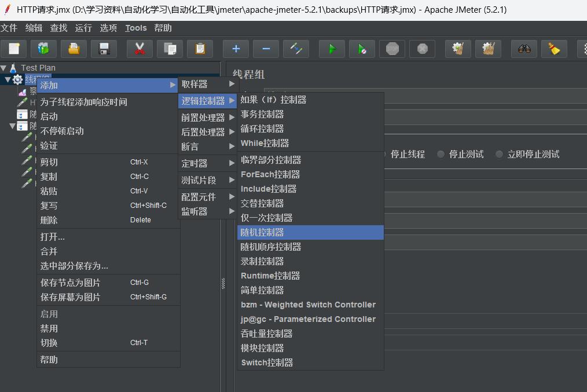Choose 仅一次控制器 menu entry

point(310,218)
